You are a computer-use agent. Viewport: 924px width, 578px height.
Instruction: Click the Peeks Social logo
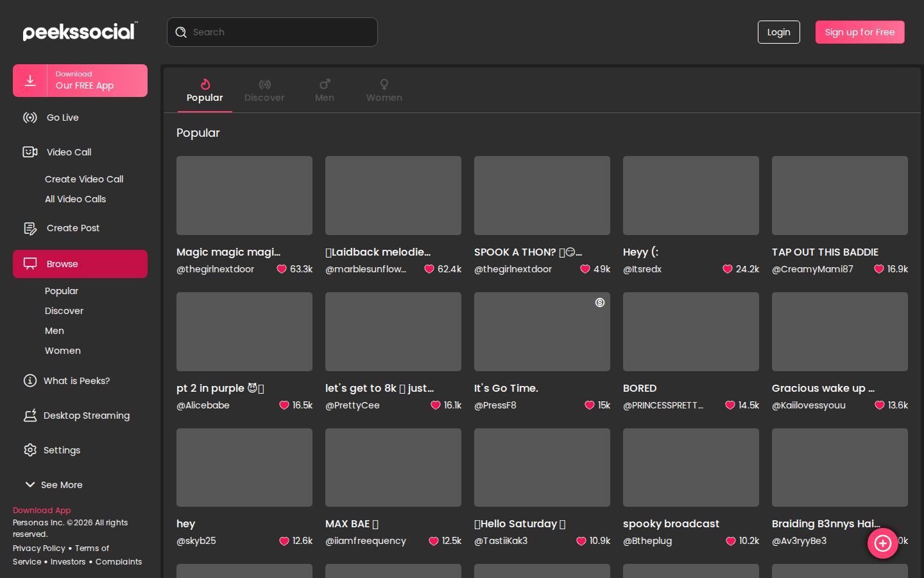[x=80, y=31]
